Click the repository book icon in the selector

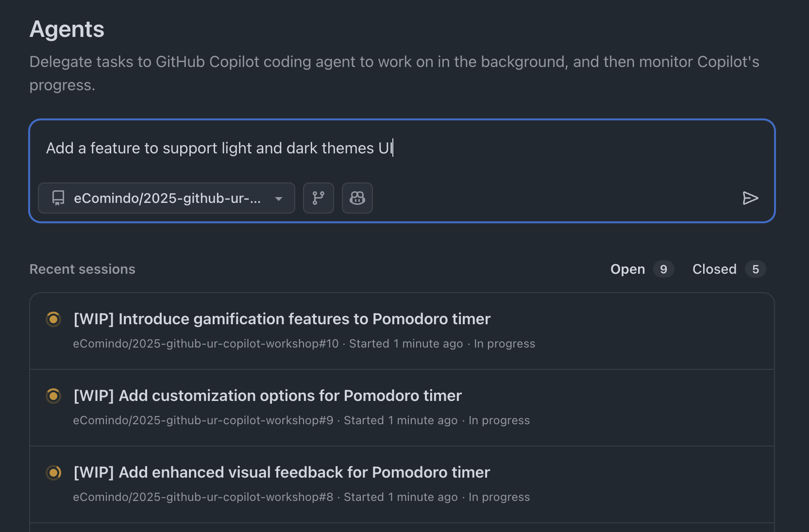click(x=58, y=198)
